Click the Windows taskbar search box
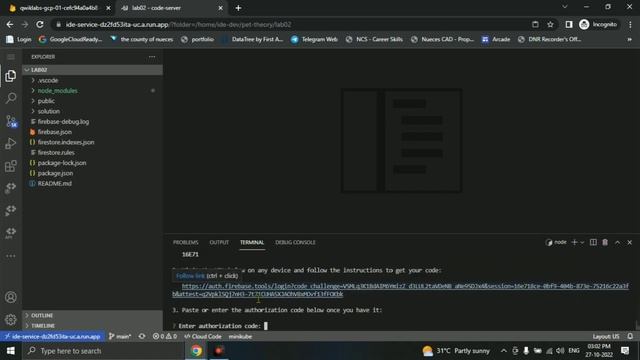 (x=104, y=351)
